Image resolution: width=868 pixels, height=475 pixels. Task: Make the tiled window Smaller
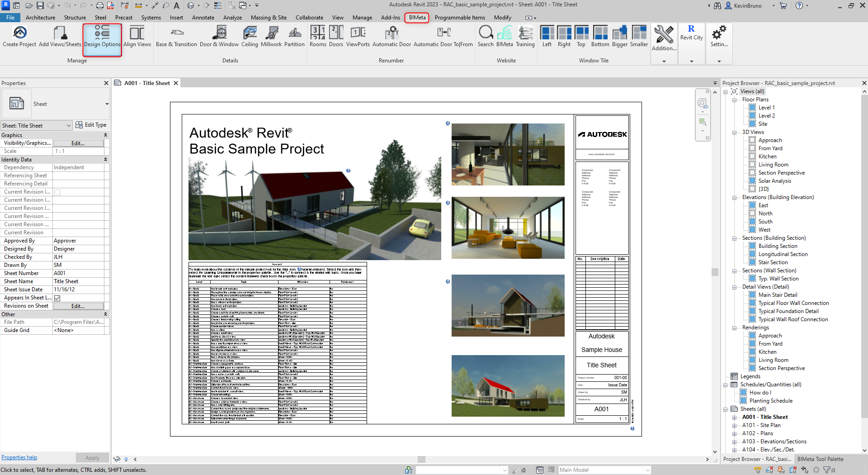[639, 36]
